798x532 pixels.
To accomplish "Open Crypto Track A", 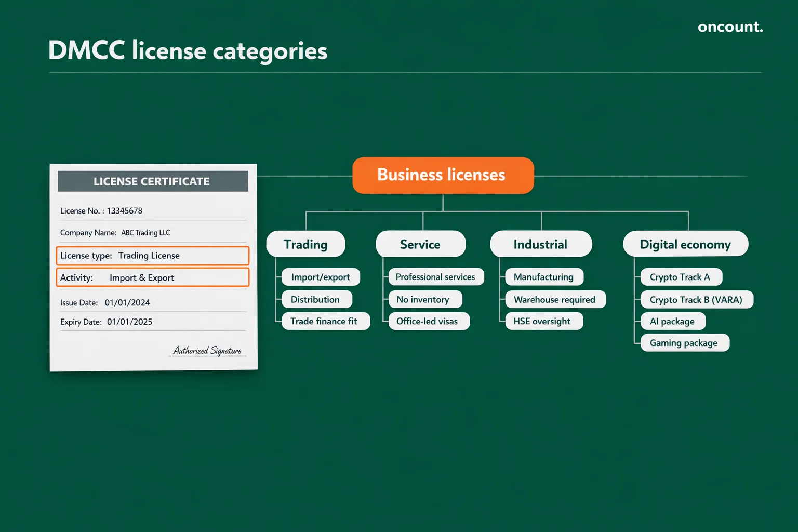I will pos(681,277).
